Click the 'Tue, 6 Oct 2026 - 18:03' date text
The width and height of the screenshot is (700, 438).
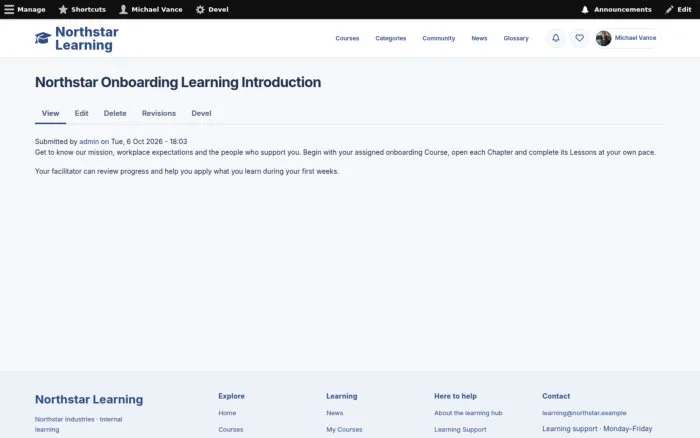[149, 142]
